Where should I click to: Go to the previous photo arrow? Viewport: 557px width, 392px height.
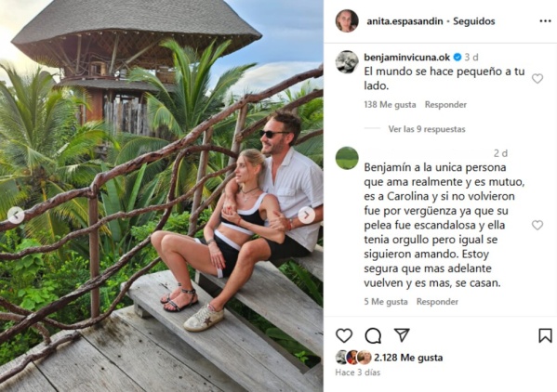[x=16, y=215]
